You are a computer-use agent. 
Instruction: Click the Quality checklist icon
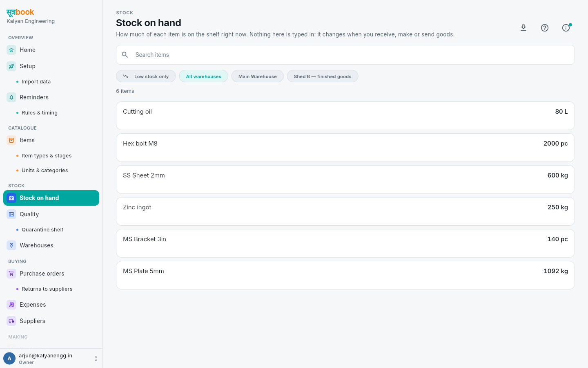point(11,214)
